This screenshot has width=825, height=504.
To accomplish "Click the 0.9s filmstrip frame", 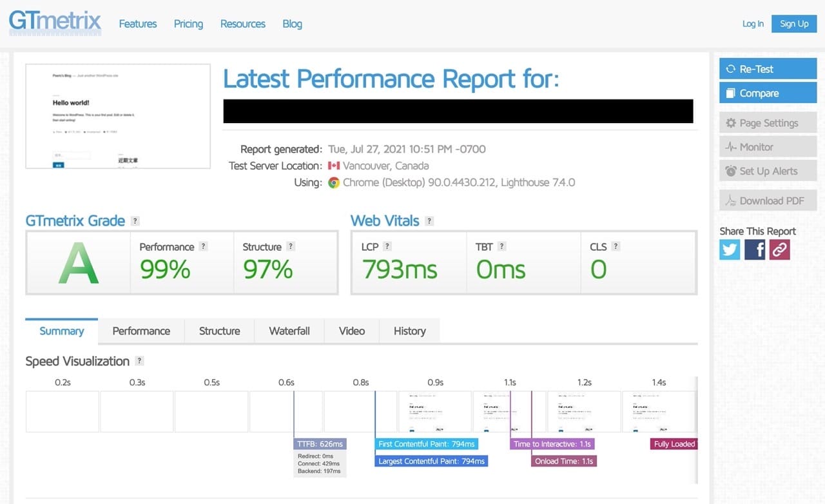I will click(x=435, y=411).
